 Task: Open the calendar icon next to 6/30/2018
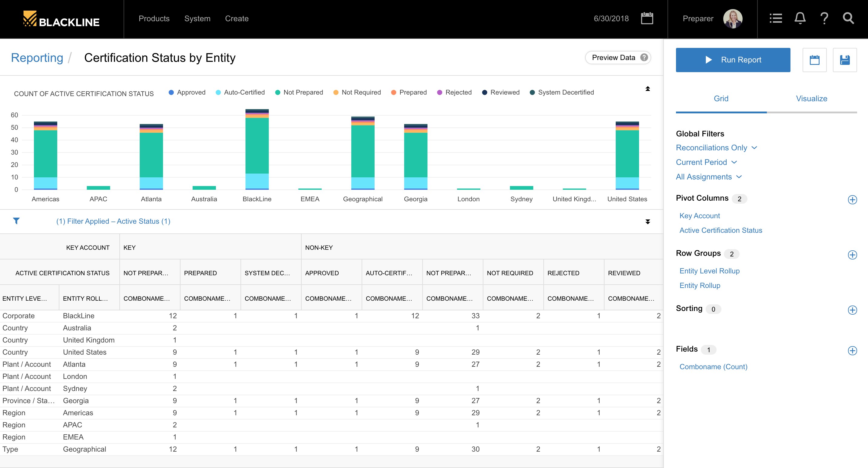click(x=647, y=18)
